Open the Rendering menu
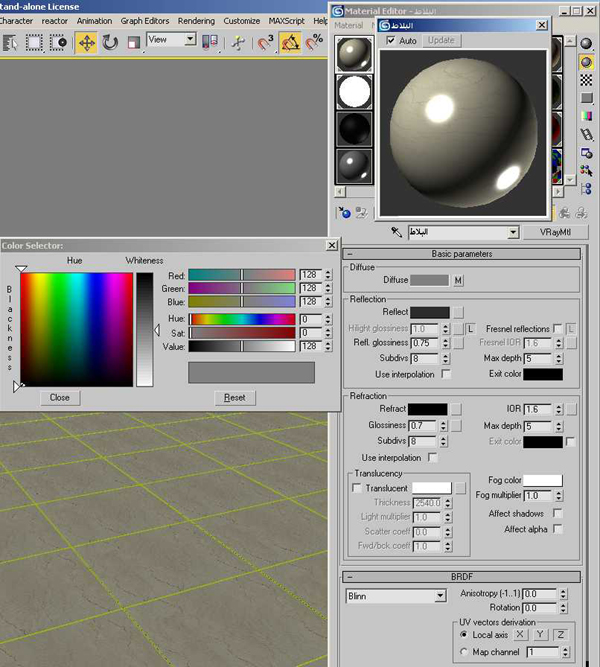The height and width of the screenshot is (667, 600). pos(196,20)
